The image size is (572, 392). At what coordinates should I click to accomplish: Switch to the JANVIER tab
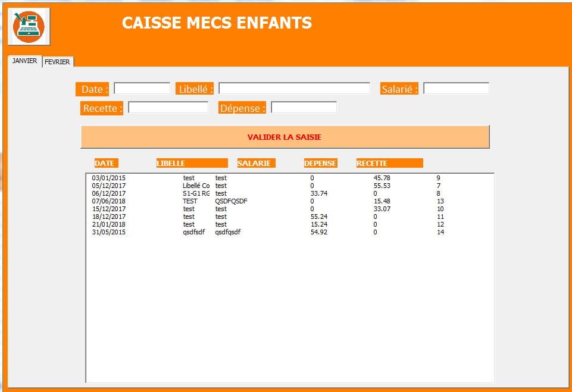click(x=24, y=61)
